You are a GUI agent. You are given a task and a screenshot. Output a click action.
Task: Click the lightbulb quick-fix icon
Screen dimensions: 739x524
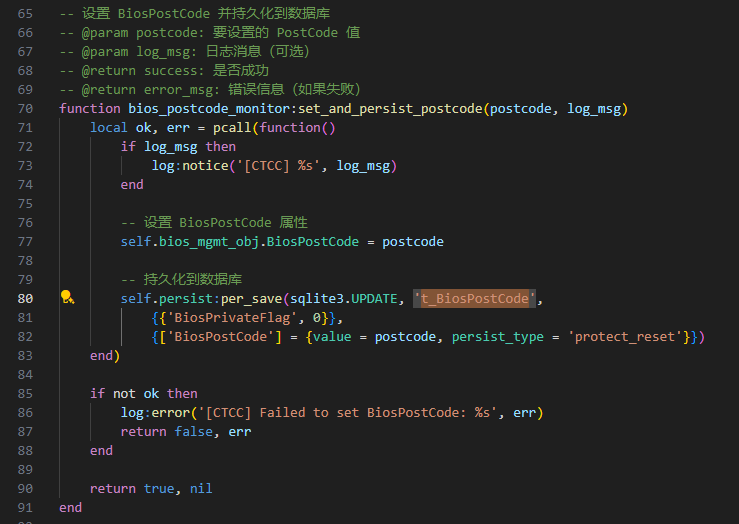[67, 298]
